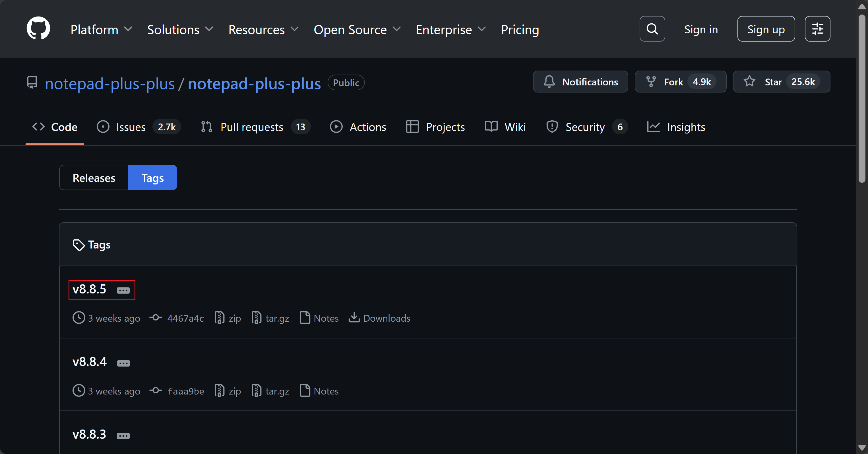
Task: Expand the Resources menu
Action: point(263,30)
